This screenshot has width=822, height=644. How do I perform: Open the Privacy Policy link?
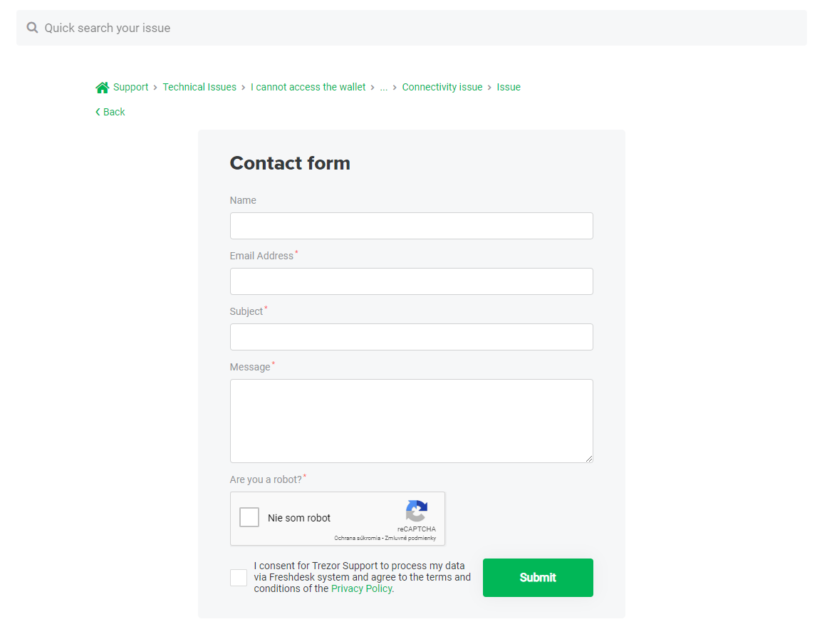pos(361,588)
